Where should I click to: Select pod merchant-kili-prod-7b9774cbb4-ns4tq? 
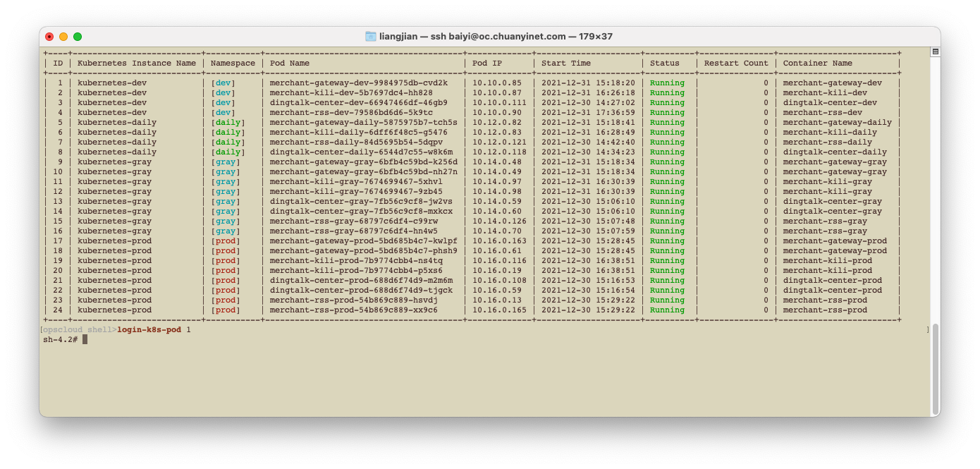click(x=356, y=260)
